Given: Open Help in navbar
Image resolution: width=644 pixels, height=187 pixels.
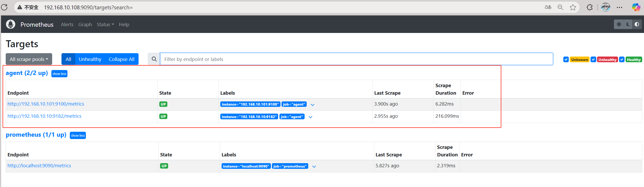Looking at the screenshot, I should point(124,24).
